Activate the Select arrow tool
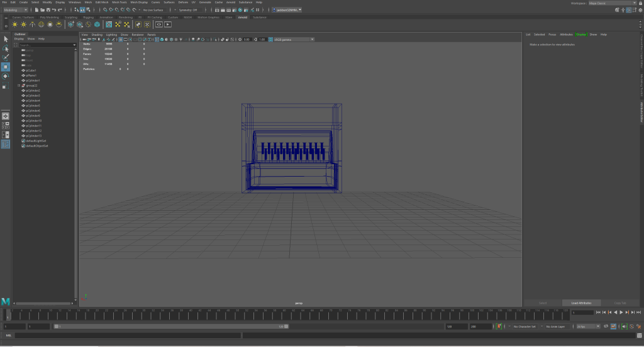This screenshot has width=644, height=347. [6, 39]
